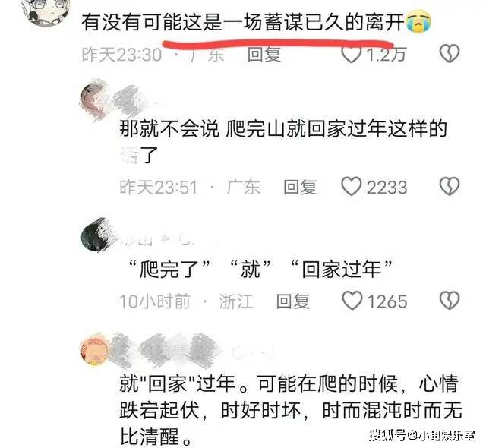Select the crying emoji in top comment

(418, 21)
